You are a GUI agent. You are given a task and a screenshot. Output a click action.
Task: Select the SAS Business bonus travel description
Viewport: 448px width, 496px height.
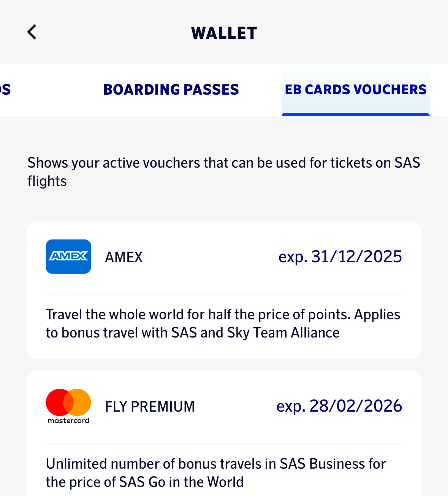[216, 473]
